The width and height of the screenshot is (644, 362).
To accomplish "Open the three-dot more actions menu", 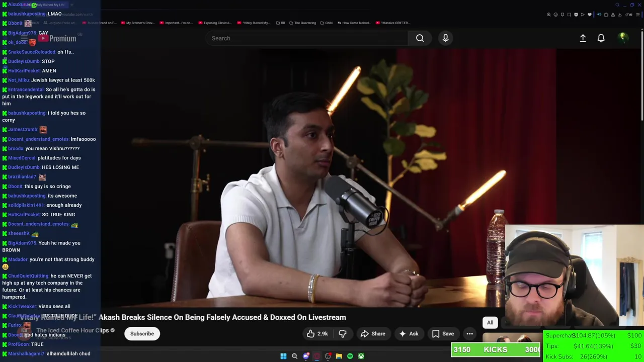I will (469, 334).
